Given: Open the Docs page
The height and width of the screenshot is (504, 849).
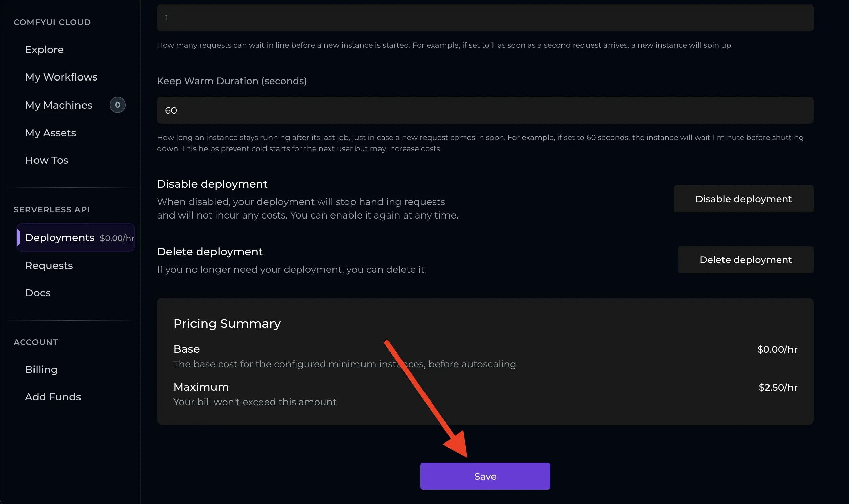Looking at the screenshot, I should (x=38, y=292).
